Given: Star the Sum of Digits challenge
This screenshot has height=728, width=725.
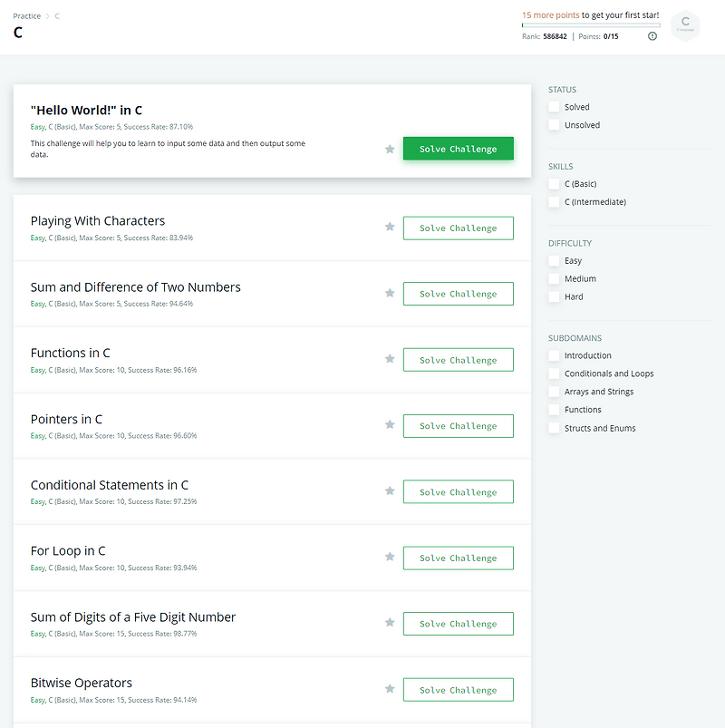Looking at the screenshot, I should click(x=390, y=623).
